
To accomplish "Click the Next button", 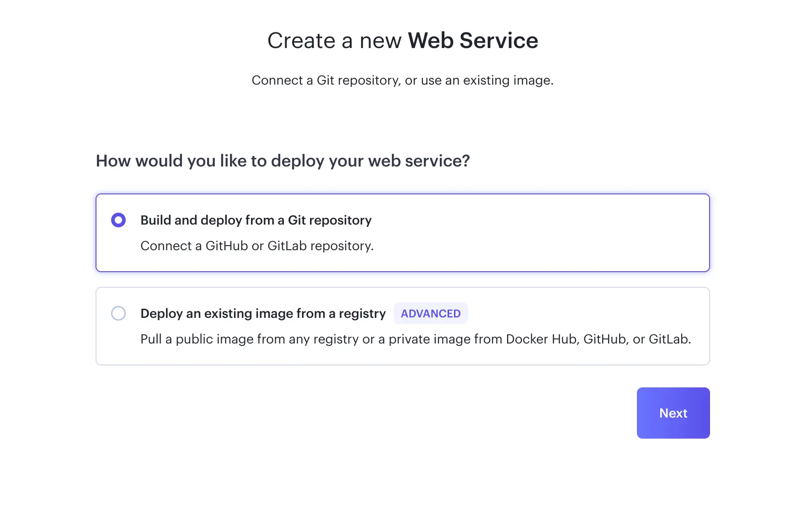I will (673, 413).
